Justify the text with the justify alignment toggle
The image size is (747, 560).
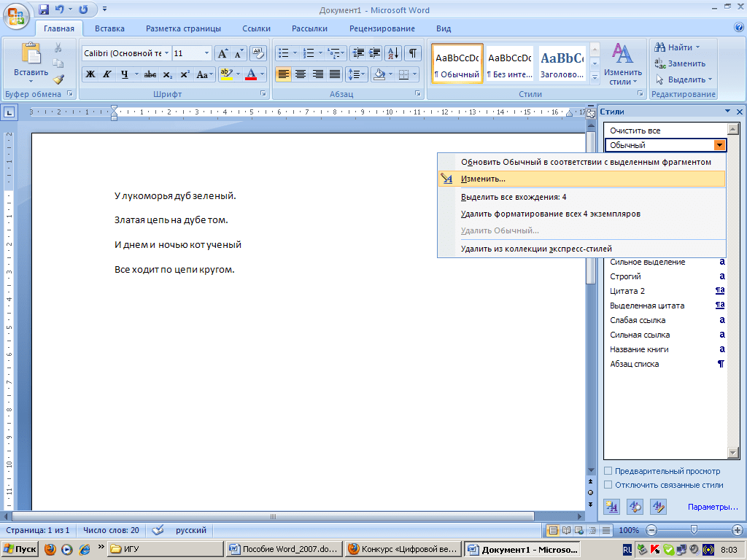335,74
